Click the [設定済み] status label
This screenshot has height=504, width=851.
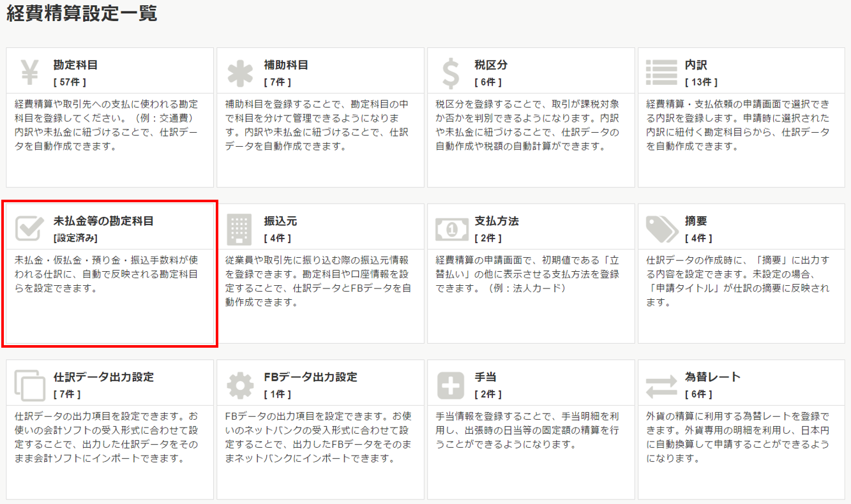coord(75,239)
